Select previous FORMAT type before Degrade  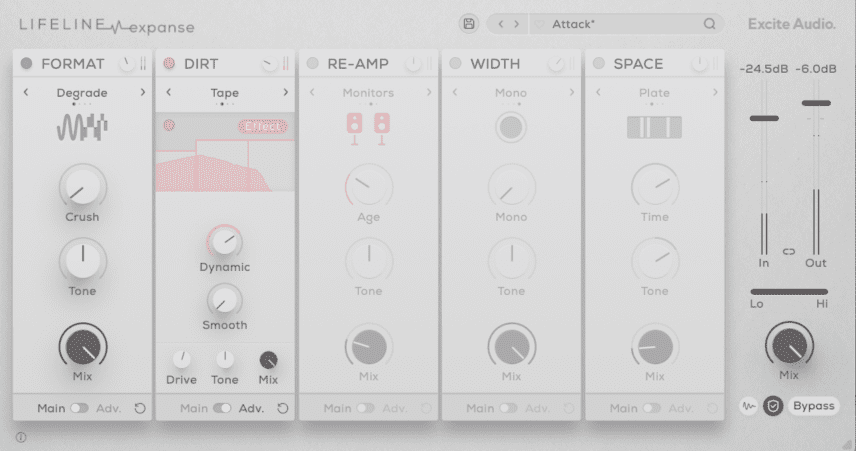26,92
